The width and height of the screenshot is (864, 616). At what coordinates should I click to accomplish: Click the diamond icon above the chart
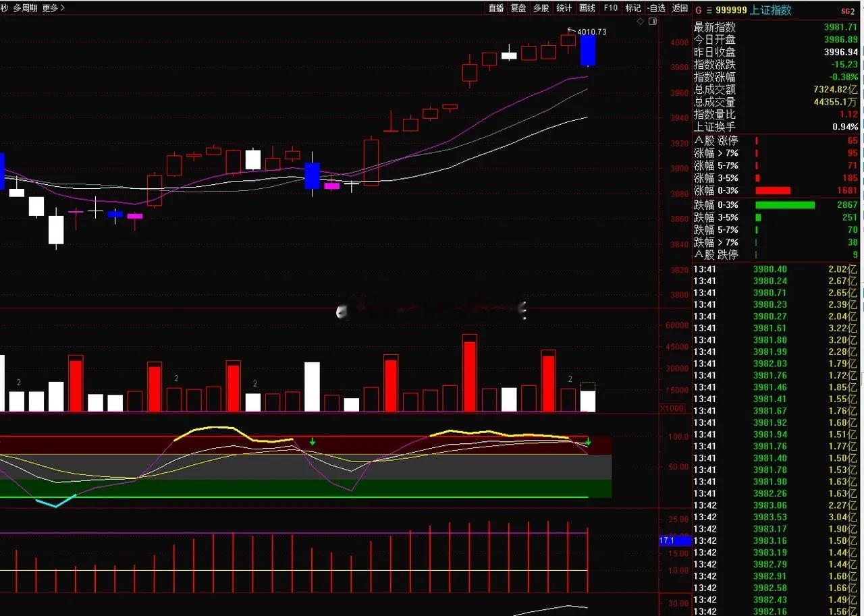point(641,22)
